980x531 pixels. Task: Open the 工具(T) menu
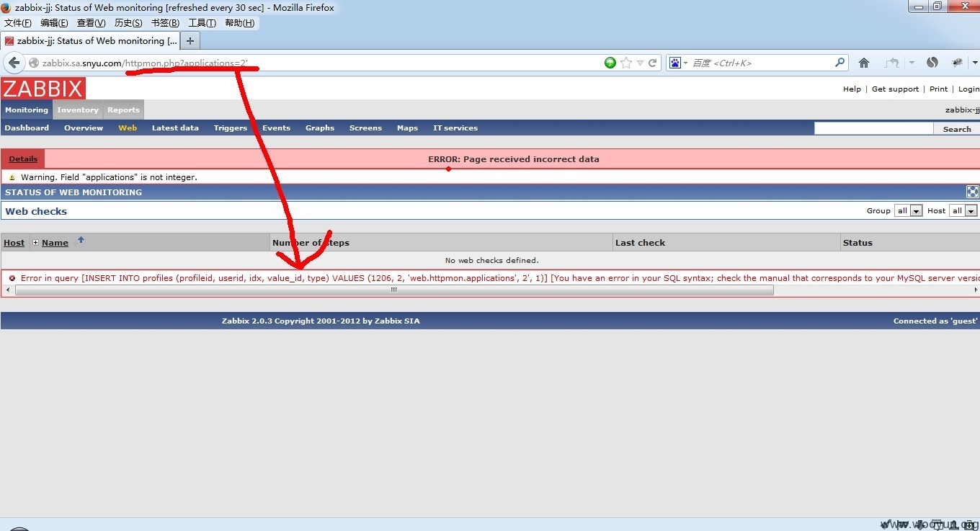202,23
